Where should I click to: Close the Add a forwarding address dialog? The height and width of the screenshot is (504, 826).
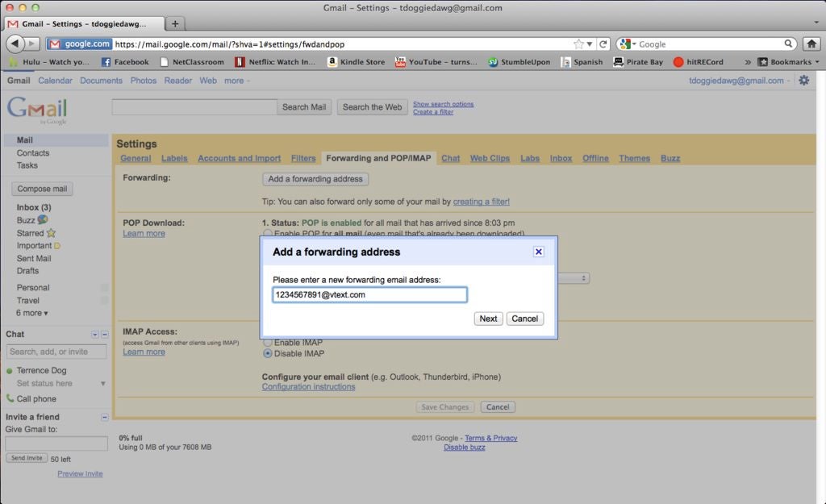pyautogui.click(x=538, y=252)
